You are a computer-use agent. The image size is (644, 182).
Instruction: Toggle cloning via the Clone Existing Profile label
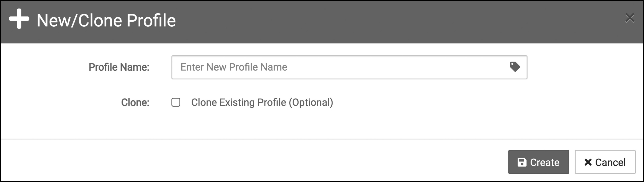pos(262,103)
